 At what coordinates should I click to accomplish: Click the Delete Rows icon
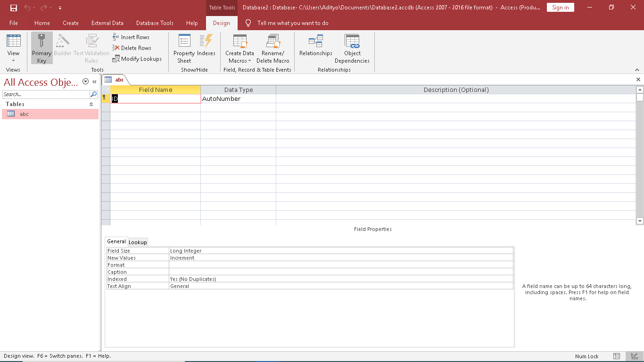pos(116,48)
